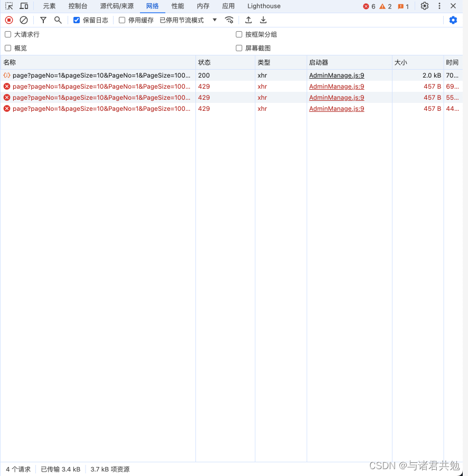Screen dimensions: 468x476
Task: Enable the 按框架分组 checkbox
Action: point(239,34)
